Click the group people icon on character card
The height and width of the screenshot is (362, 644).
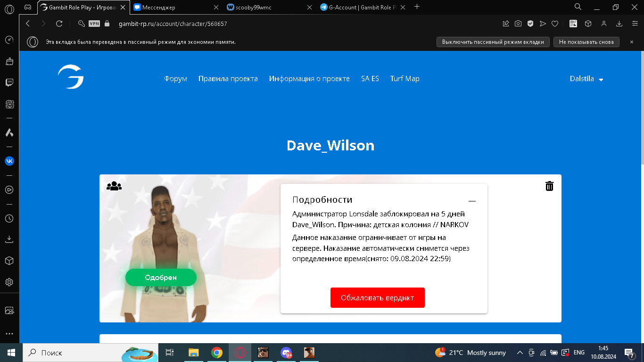(x=114, y=186)
